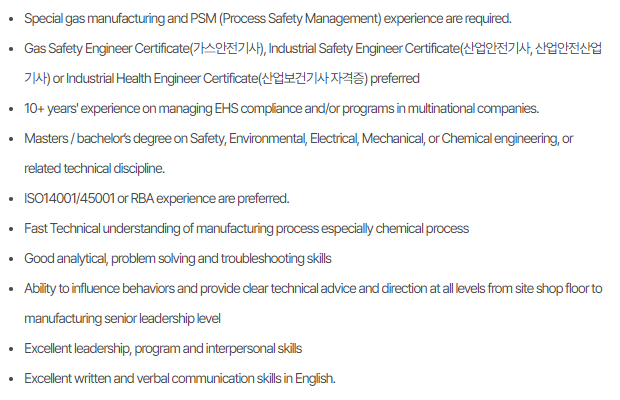Click 'Industrial Health Engineer Certificate' text
This screenshot has width=620, height=400.
point(162,79)
